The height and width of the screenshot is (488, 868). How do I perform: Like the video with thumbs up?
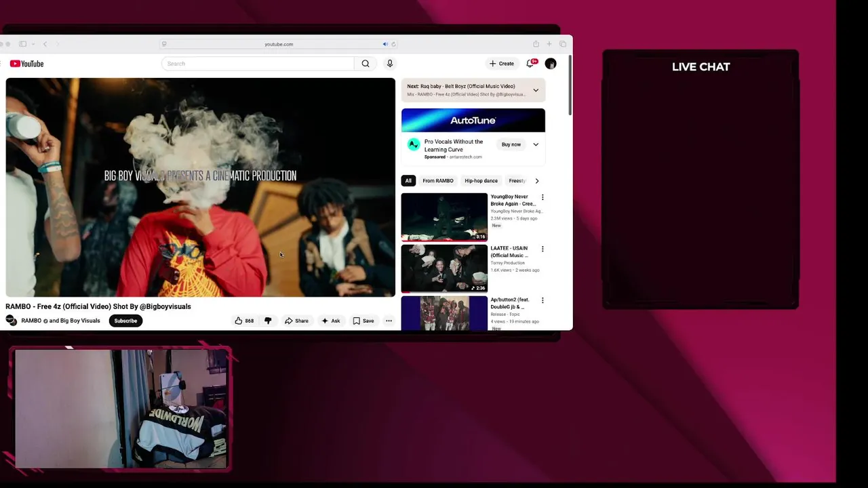244,321
